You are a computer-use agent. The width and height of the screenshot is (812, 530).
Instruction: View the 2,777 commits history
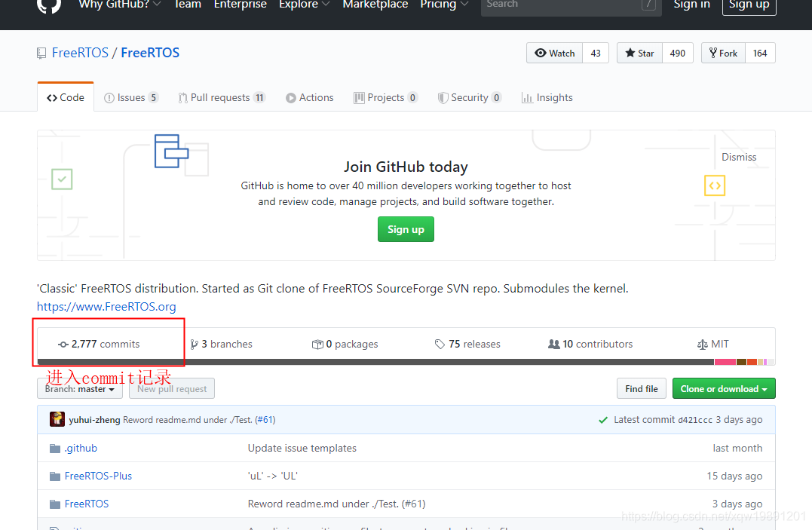99,344
